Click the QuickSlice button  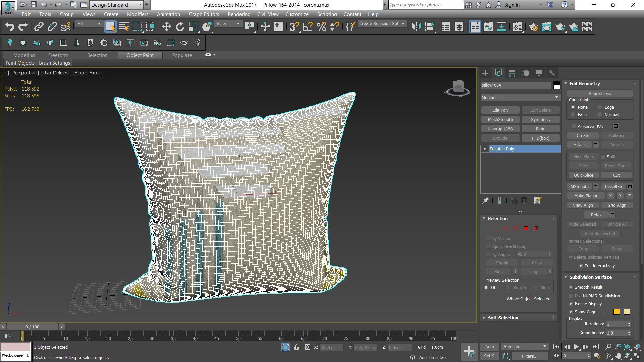(x=583, y=175)
